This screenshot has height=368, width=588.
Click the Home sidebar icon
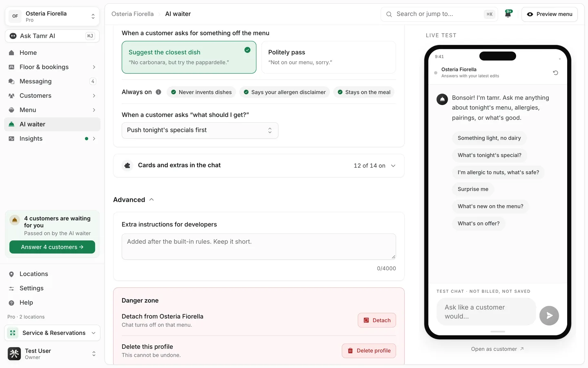click(x=11, y=53)
